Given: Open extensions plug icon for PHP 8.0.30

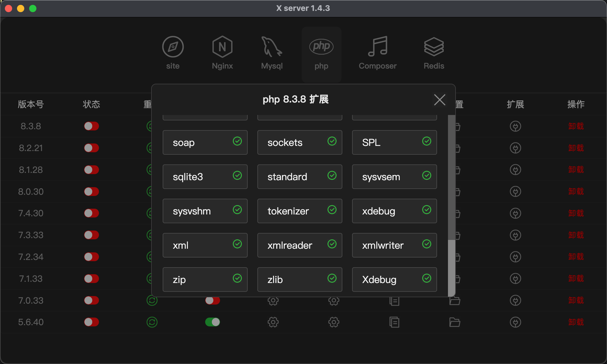Looking at the screenshot, I should 515,192.
